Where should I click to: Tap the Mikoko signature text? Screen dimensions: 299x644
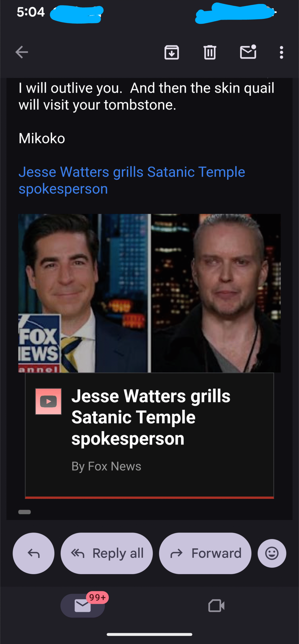pos(42,138)
